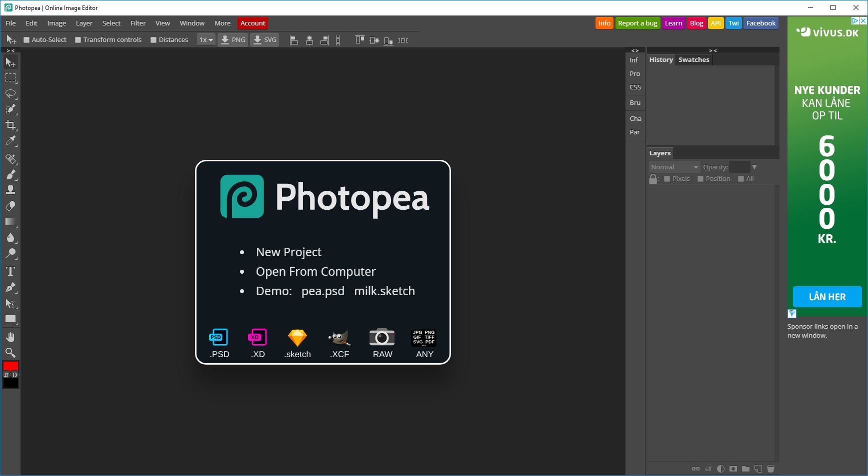Screen dimensions: 868x476
Task: Click the Account button
Action: point(252,23)
